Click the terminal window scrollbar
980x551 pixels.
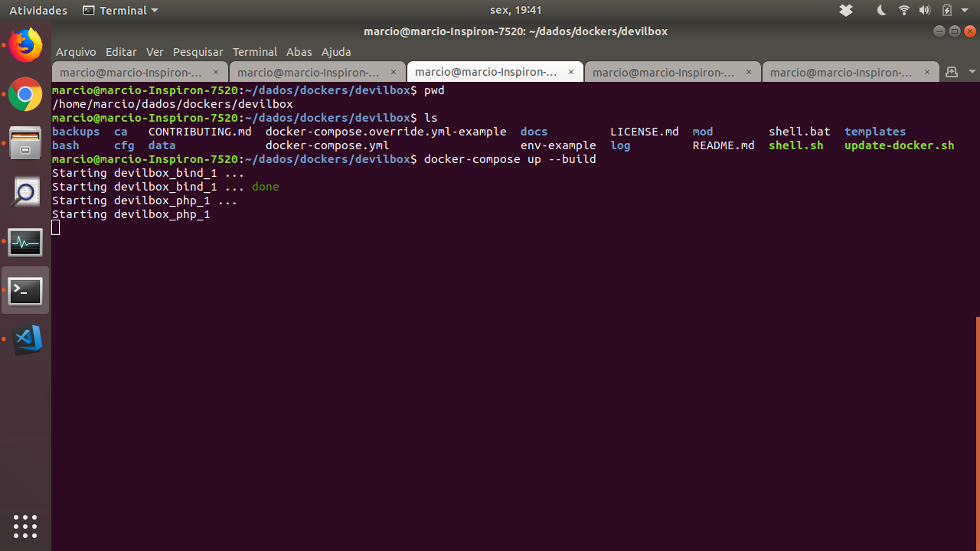point(977,429)
